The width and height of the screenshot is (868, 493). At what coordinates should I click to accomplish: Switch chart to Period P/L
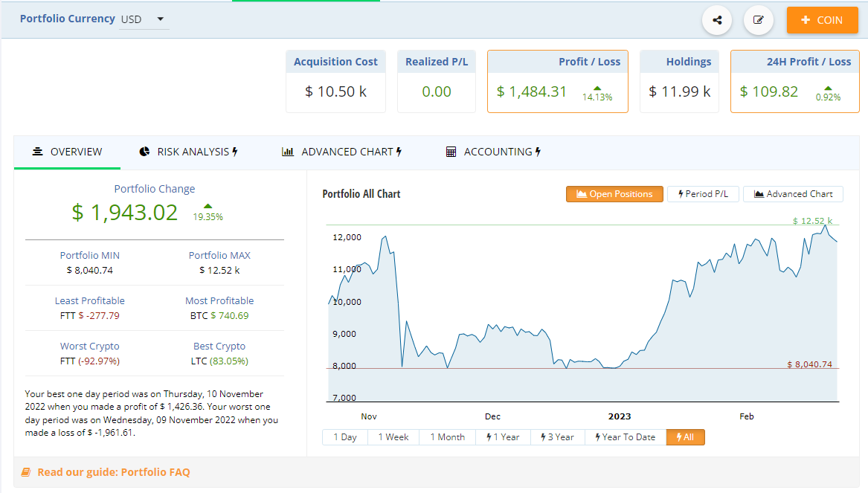pos(702,194)
